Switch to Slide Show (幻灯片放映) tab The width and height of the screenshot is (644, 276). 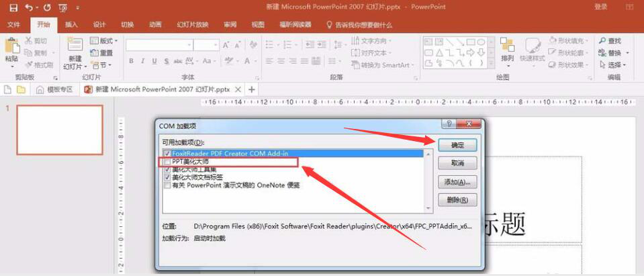click(x=193, y=25)
